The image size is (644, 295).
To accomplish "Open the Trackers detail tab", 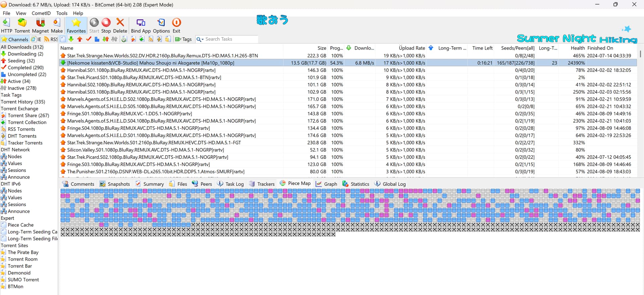I will [x=262, y=184].
